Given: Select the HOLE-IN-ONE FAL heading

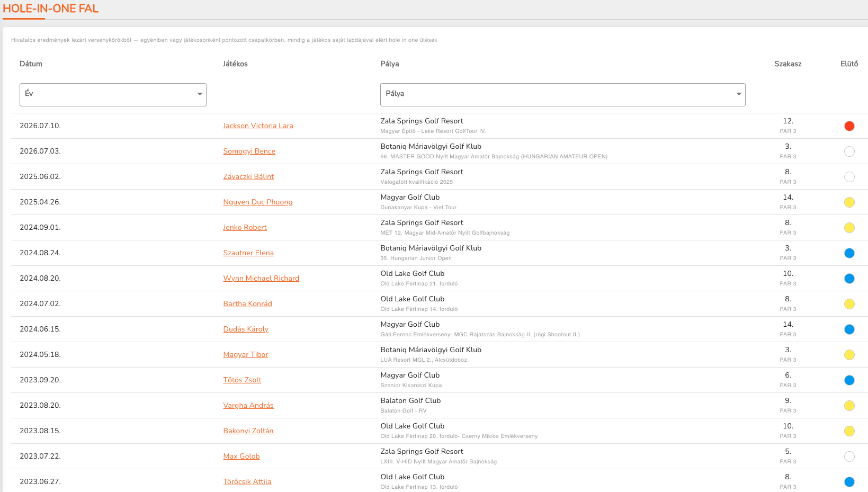Looking at the screenshot, I should click(51, 8).
